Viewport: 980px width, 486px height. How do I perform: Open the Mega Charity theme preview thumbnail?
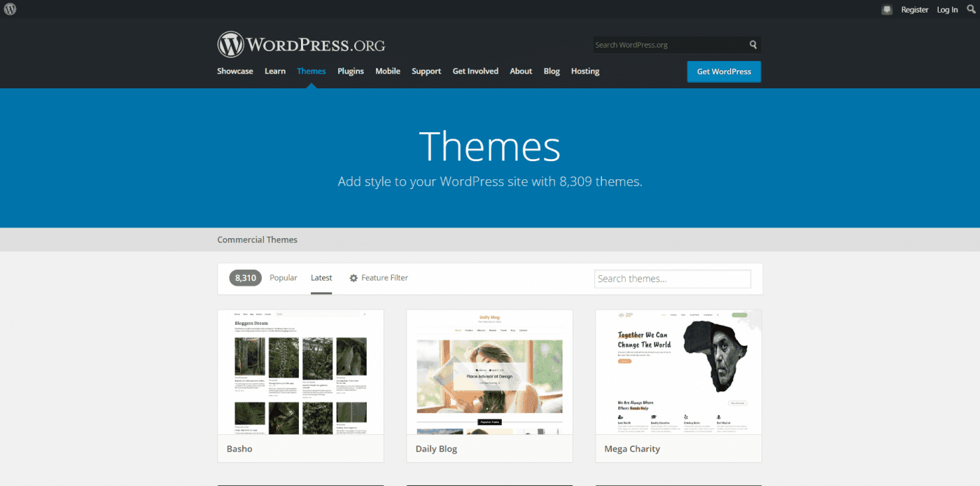tap(679, 372)
